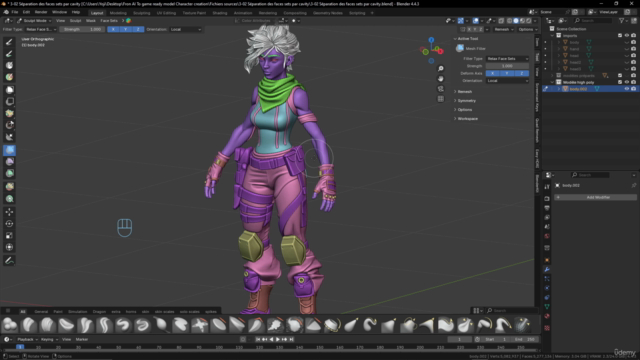This screenshot has height=360, width=640.
Task: Select the Move tool in left toolbar
Action: [x=9, y=212]
